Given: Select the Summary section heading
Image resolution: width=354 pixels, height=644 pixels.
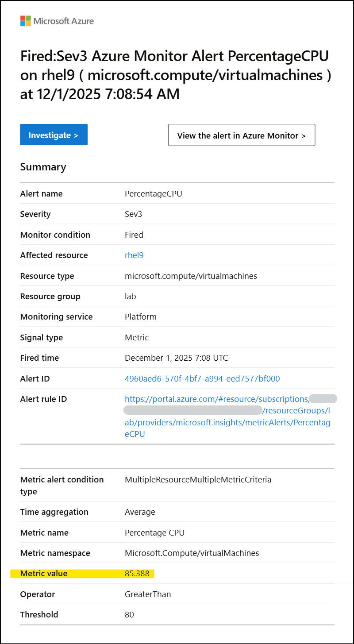Looking at the screenshot, I should pos(43,167).
